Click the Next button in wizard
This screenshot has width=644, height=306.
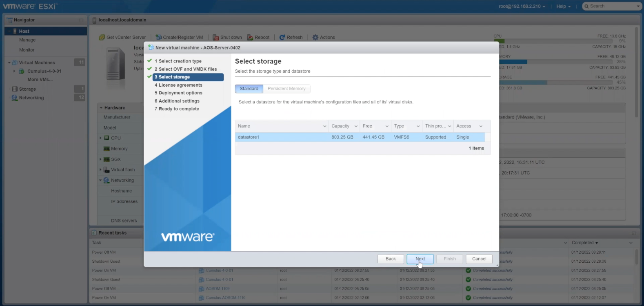coord(420,259)
